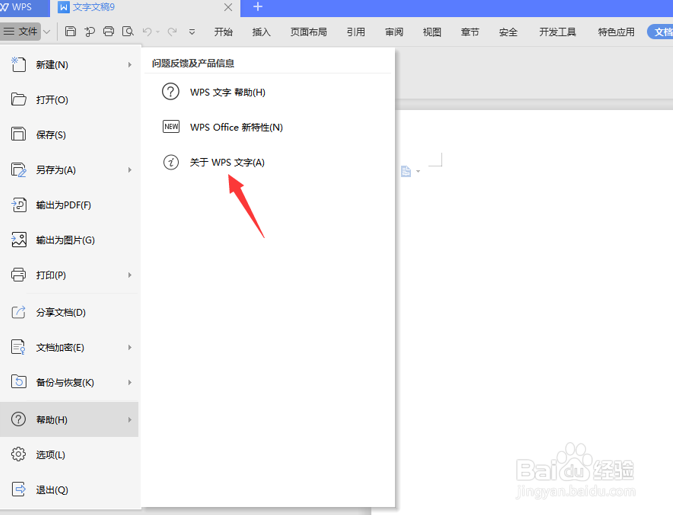Switch to the 引用 ribbon tab

point(356,32)
